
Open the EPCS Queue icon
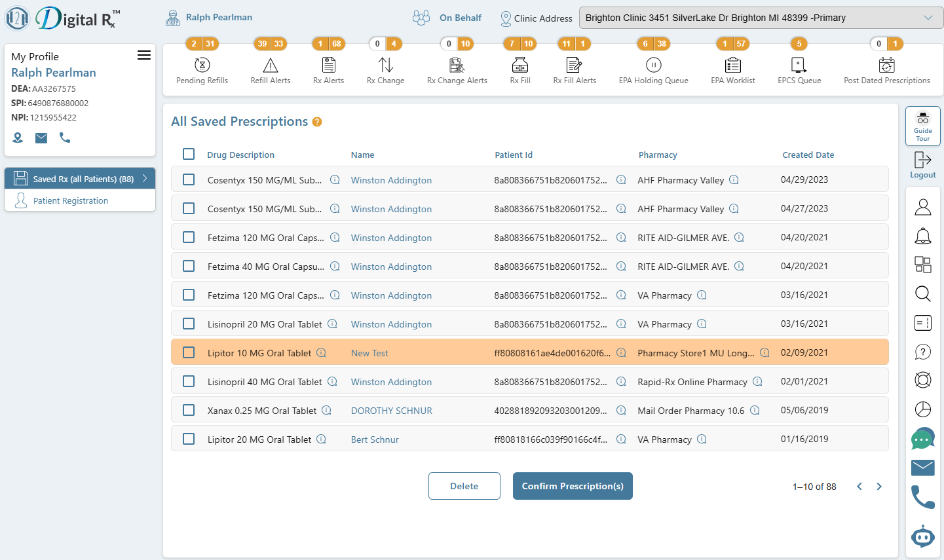point(799,65)
